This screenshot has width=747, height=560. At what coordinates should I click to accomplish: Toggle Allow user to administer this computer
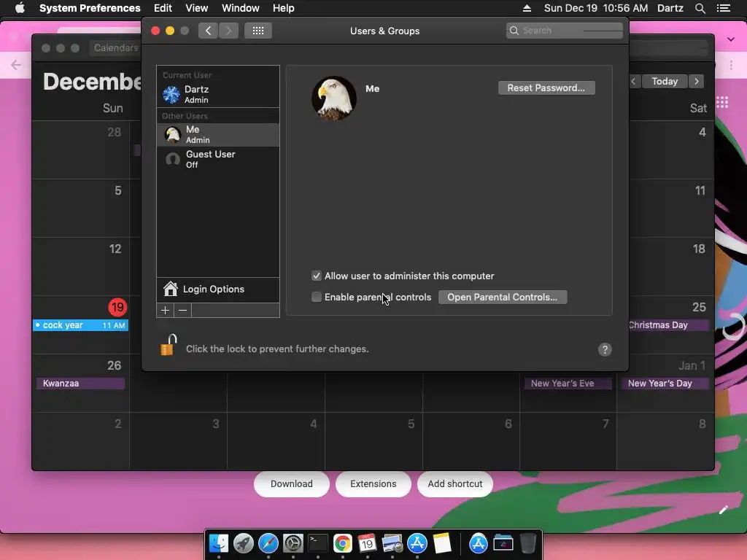pyautogui.click(x=317, y=276)
